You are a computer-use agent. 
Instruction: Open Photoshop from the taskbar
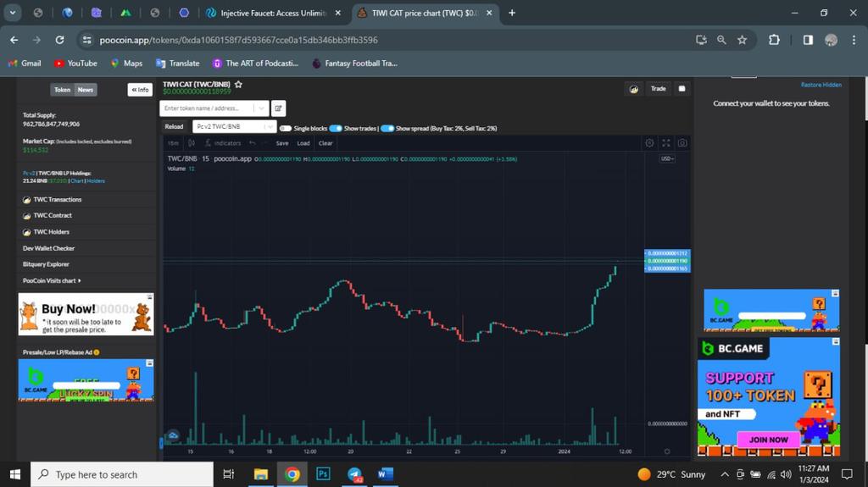click(323, 474)
